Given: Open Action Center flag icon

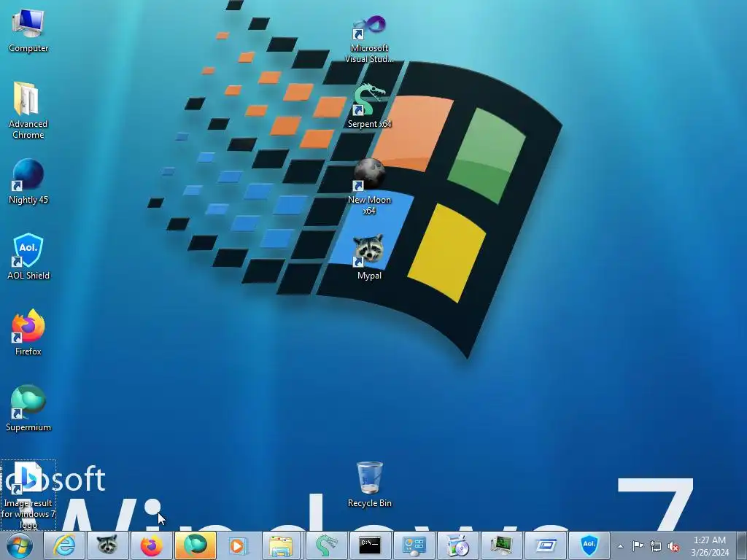Looking at the screenshot, I should 638,546.
